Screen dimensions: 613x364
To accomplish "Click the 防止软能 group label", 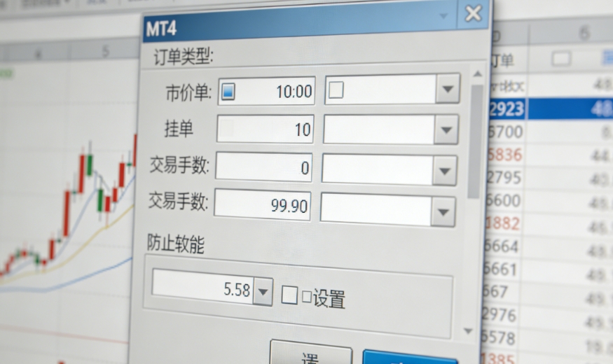I will 176,244.
